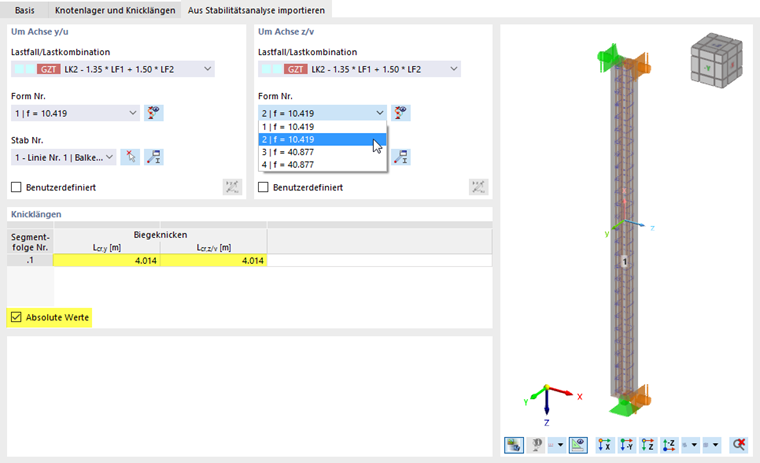This screenshot has width=760, height=463.
Task: Select Lcr,z/v cell with value 4.014
Action: (214, 260)
